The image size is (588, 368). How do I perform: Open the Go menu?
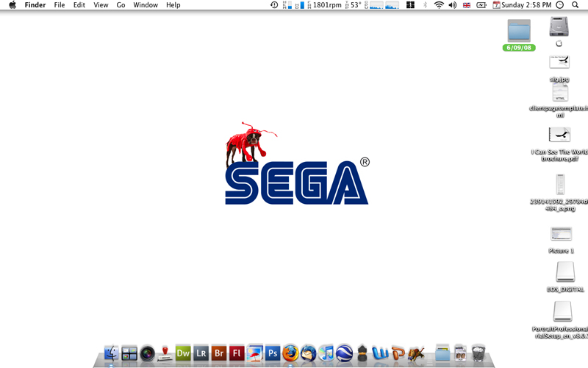point(121,5)
